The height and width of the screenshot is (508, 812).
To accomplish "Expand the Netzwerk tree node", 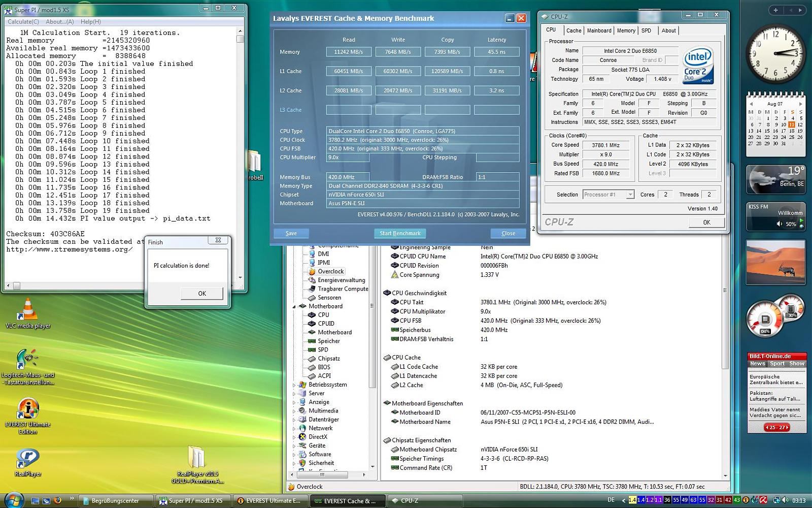I will pos(294,428).
